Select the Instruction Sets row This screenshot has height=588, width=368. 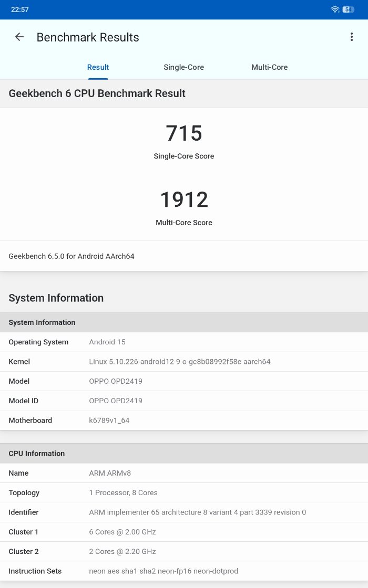[184, 571]
